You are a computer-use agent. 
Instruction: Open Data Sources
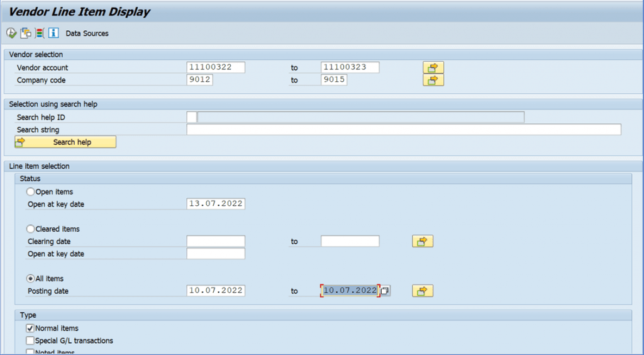tap(87, 34)
